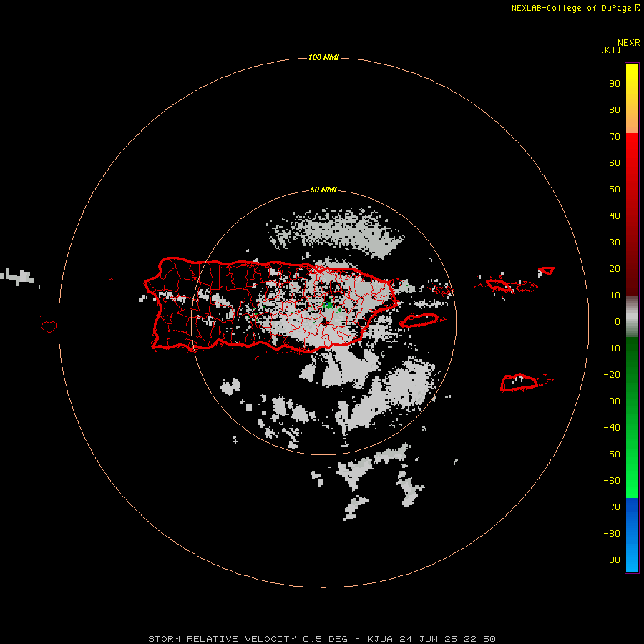The height and width of the screenshot is (644, 644).
Task: Click the 50 NMI range ring label
Action: point(323,190)
